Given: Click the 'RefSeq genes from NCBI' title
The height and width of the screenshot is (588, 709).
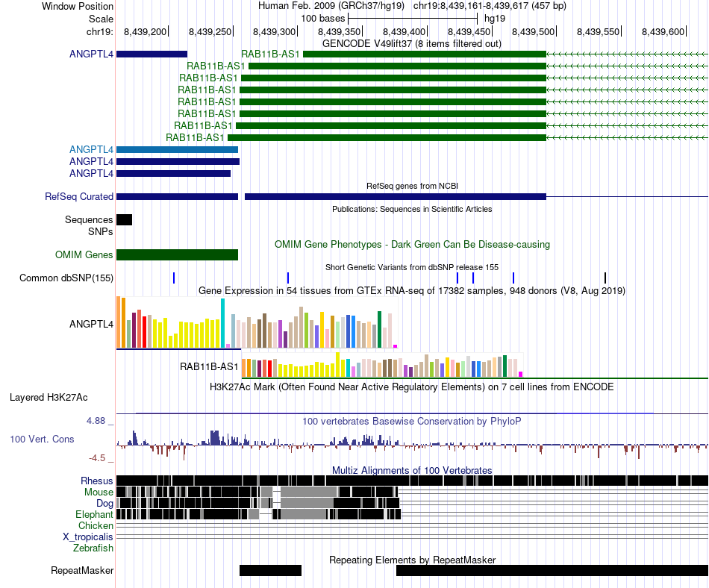Looking at the screenshot, I should coord(412,186).
